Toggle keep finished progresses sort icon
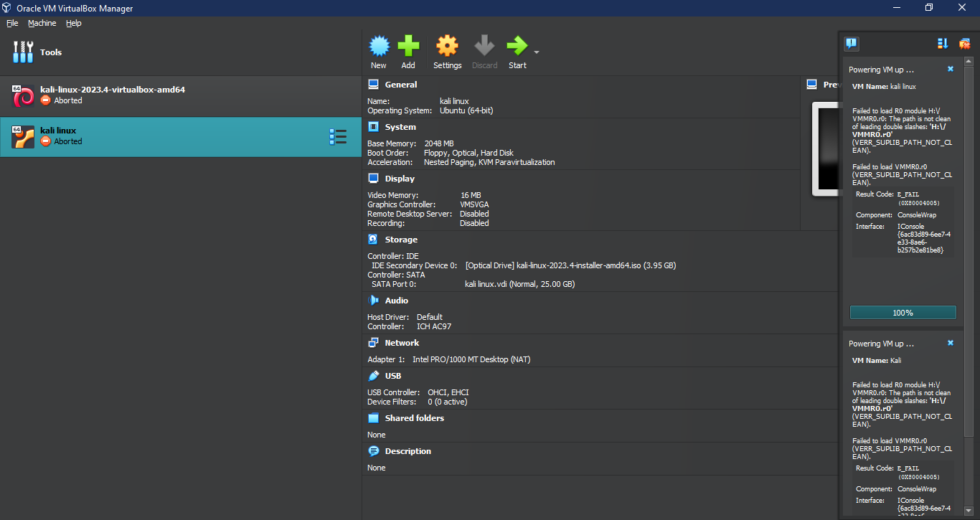Screen dimensions: 980x520 943,44
